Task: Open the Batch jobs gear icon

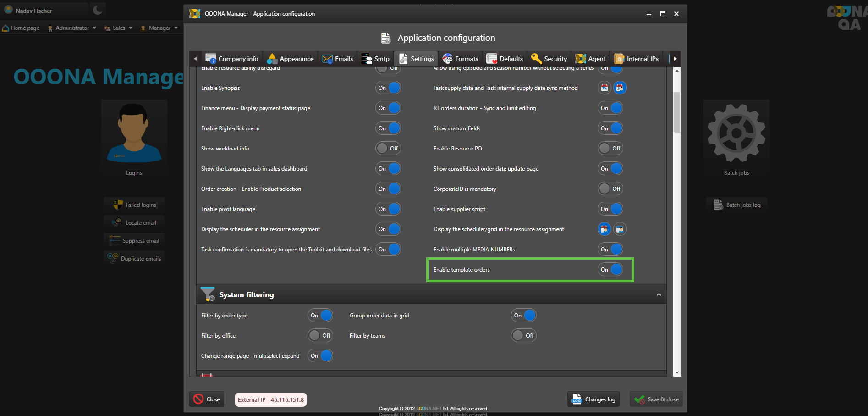Action: tap(736, 133)
